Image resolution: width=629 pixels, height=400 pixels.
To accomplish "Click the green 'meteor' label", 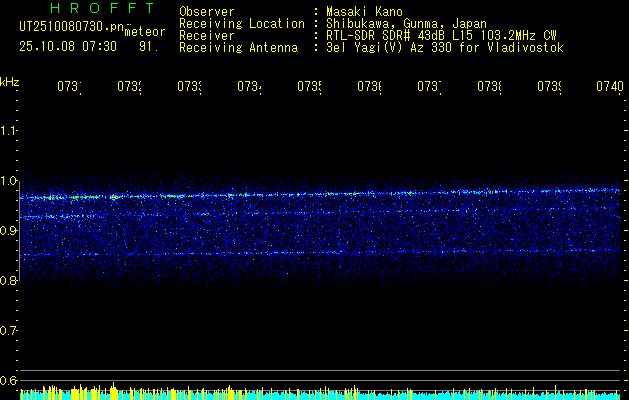I will coord(145,32).
